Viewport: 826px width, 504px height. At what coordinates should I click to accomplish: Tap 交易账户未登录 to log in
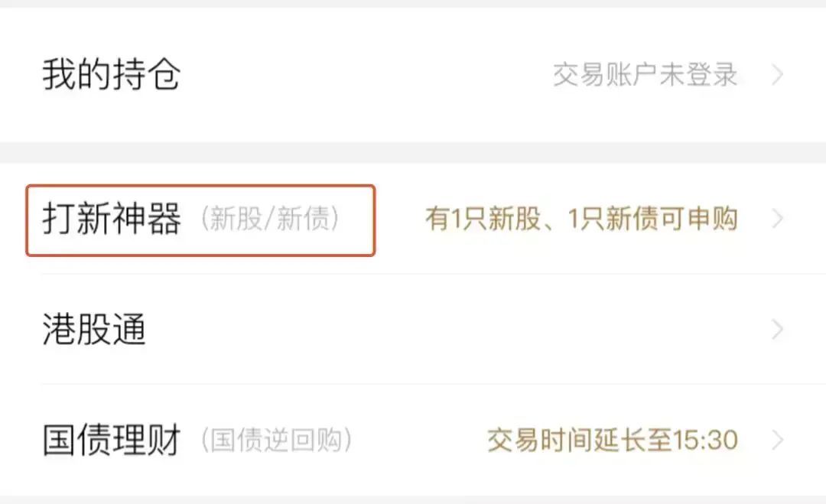click(646, 75)
